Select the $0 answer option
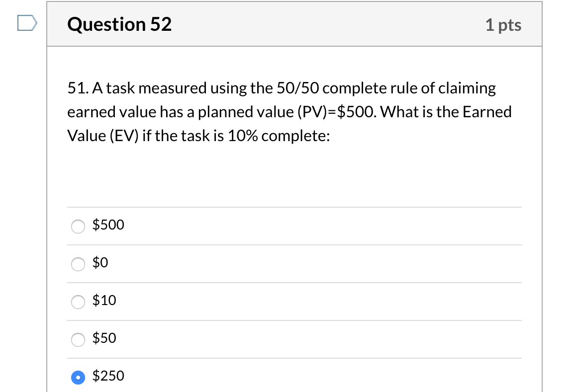 78,264
